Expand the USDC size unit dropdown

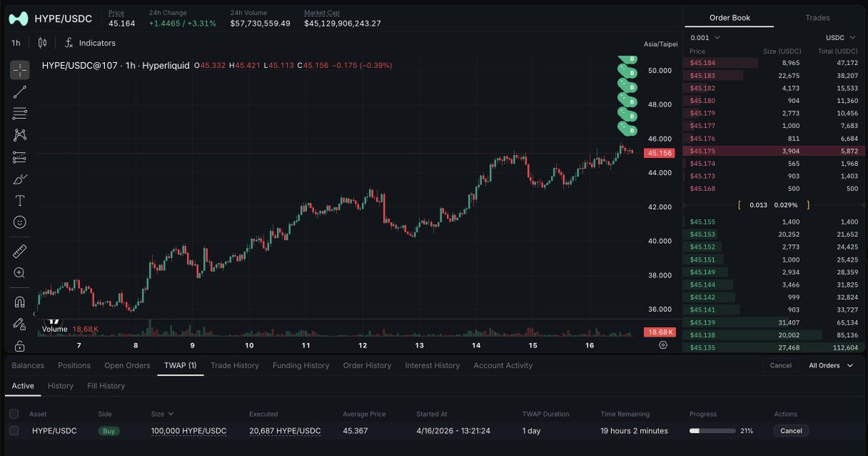pyautogui.click(x=841, y=38)
